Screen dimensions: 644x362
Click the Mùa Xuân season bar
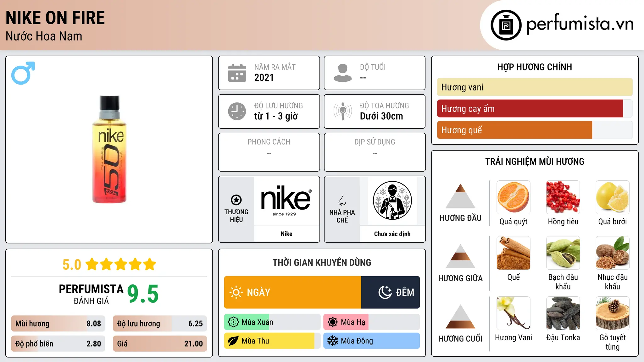pos(272,322)
